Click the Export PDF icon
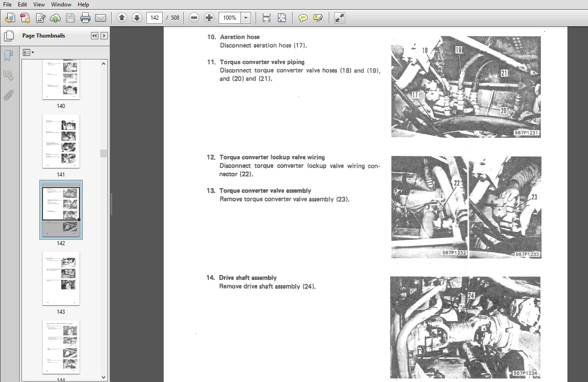 click(25, 18)
